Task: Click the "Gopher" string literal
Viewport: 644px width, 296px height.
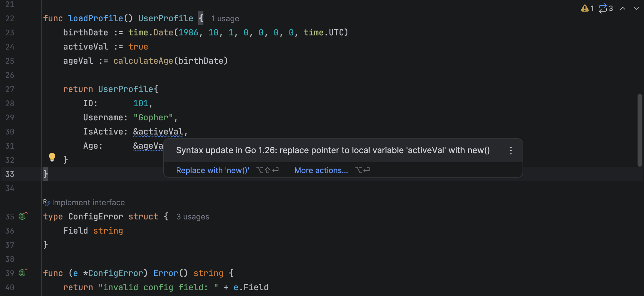Action: coord(153,117)
